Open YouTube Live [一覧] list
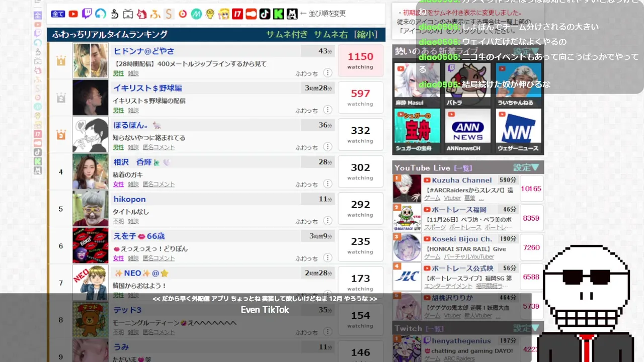 tap(463, 168)
